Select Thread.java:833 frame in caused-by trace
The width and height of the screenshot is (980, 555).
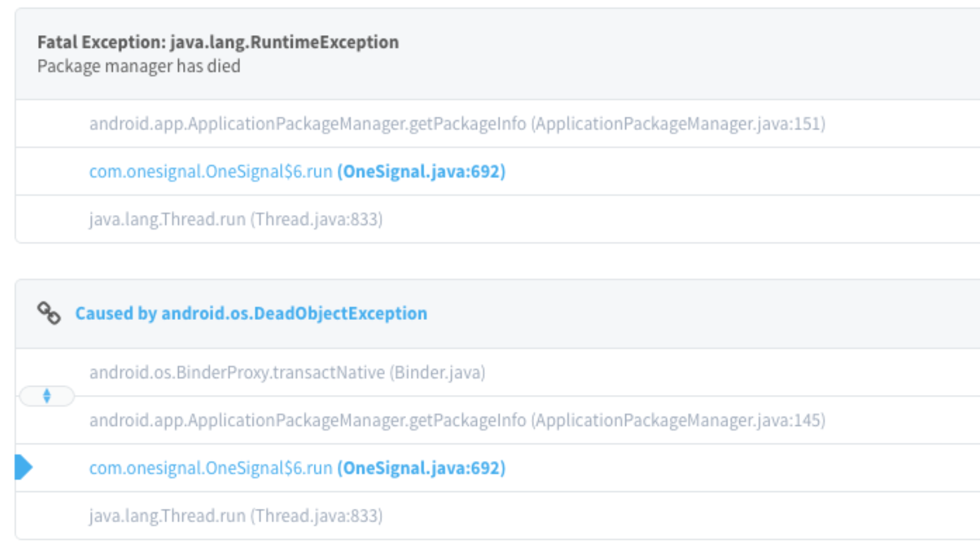pos(236,515)
